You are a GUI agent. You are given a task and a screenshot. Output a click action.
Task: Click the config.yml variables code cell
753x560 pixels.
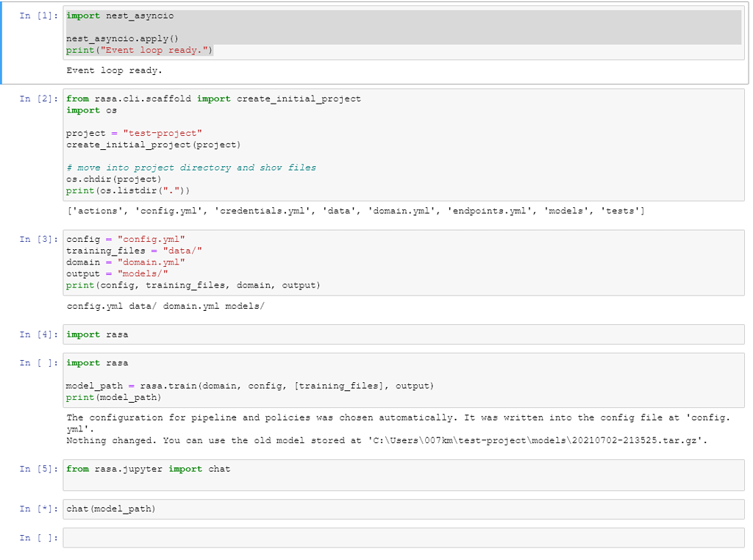[x=403, y=262]
